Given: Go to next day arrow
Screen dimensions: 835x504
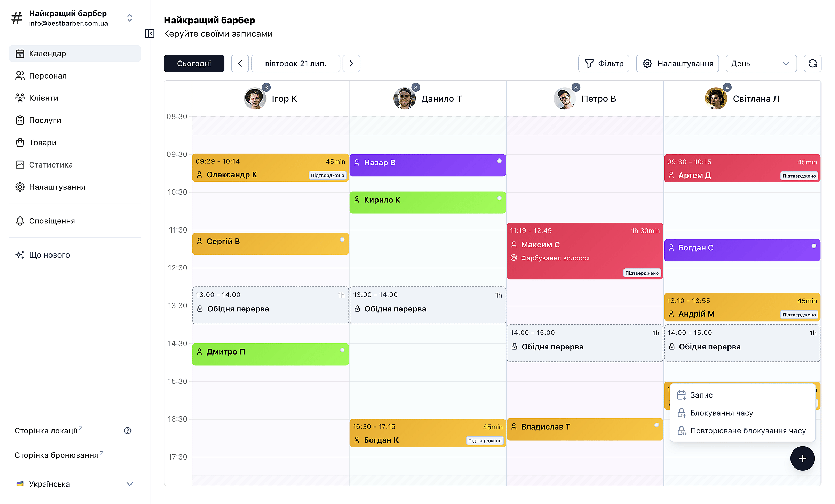Looking at the screenshot, I should 351,64.
